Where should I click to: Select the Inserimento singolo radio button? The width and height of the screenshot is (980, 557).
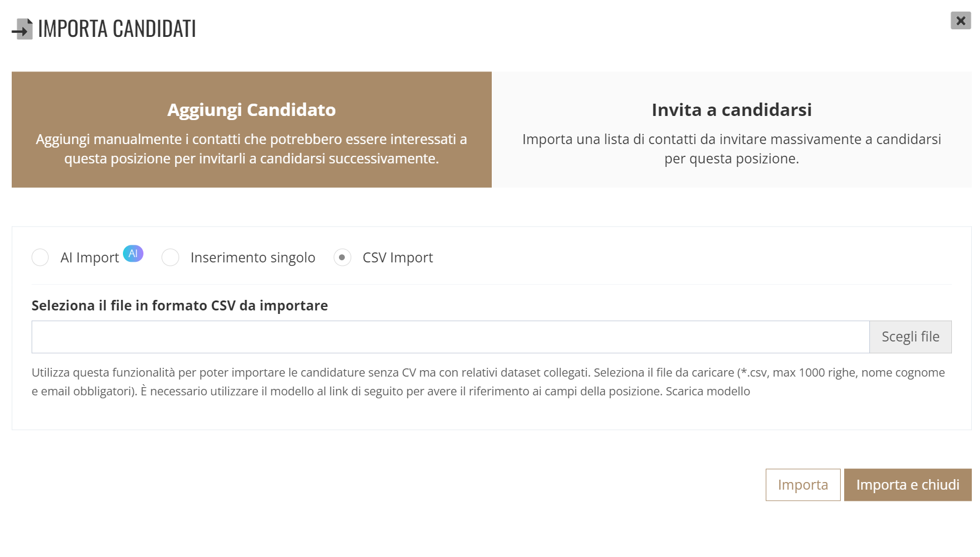pyautogui.click(x=170, y=257)
